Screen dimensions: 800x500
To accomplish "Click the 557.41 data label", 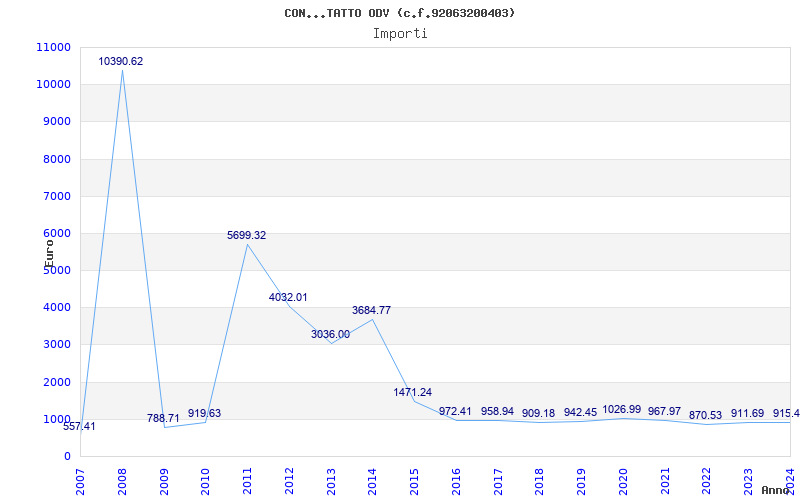I will coord(79,427).
